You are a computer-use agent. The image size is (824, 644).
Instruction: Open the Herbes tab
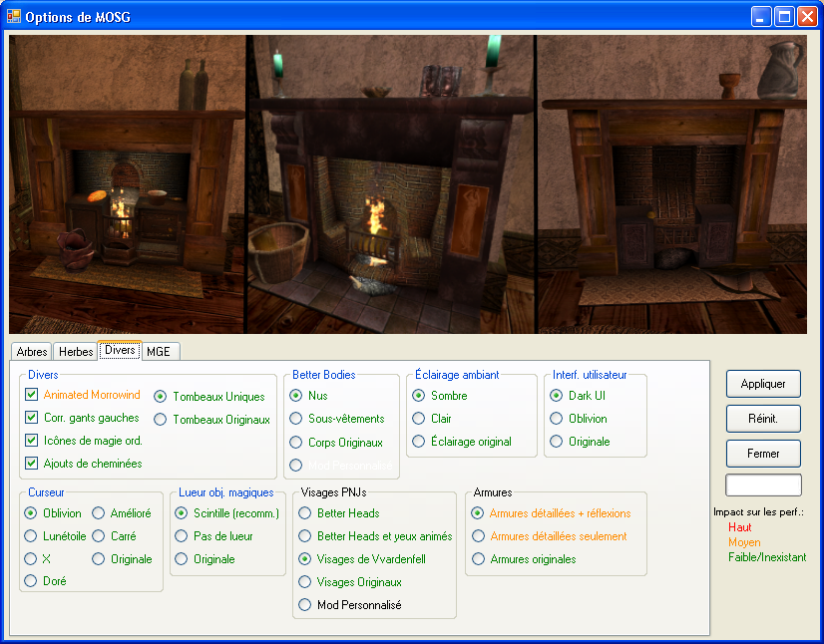coord(76,352)
